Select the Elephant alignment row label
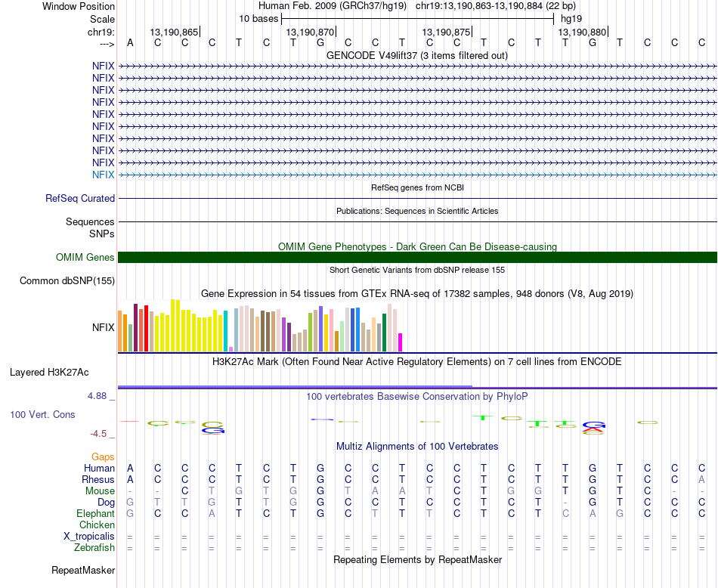This screenshot has height=588, width=718. [95, 513]
